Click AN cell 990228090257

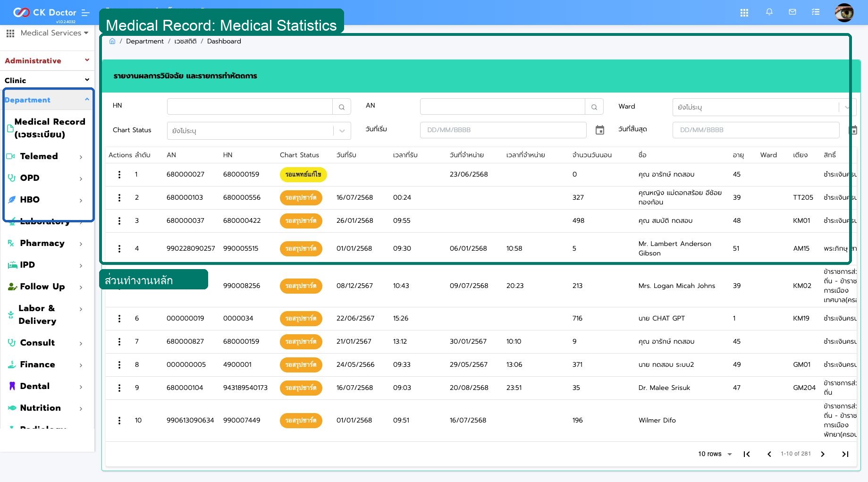tap(191, 249)
